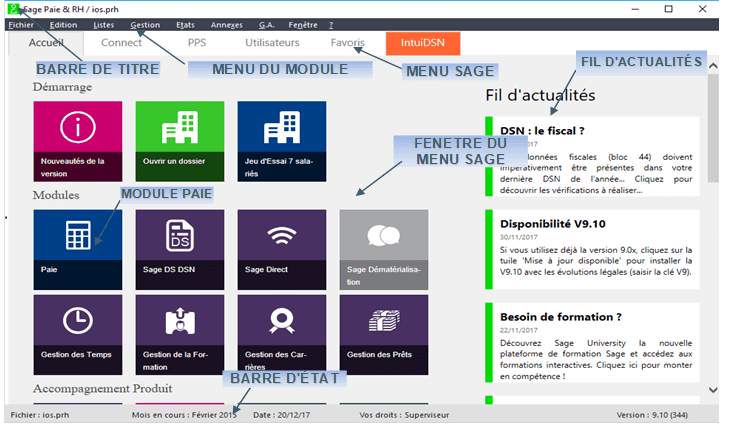Click the 'Accompagnement Produit' heading
This screenshot has width=756, height=424.
[102, 389]
